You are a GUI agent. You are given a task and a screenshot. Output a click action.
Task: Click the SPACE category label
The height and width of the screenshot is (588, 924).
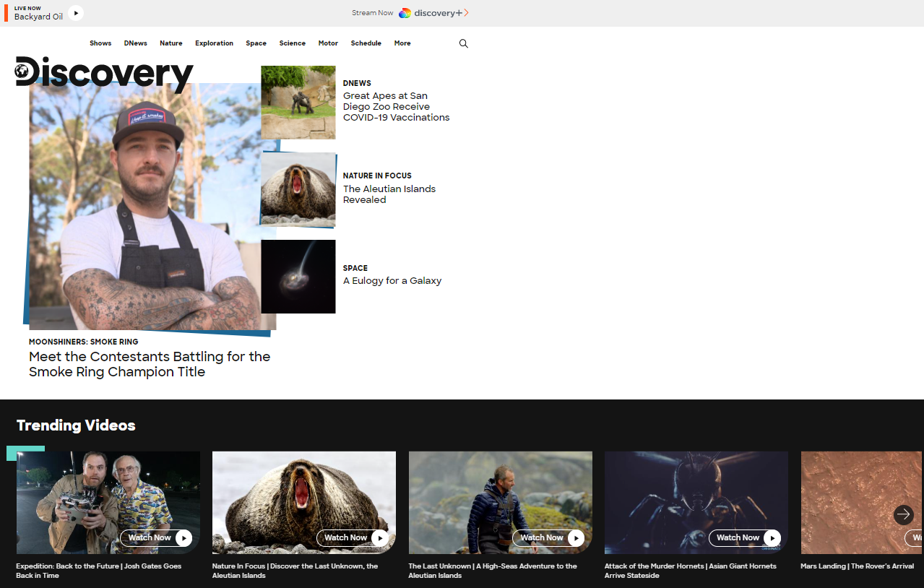click(x=355, y=268)
